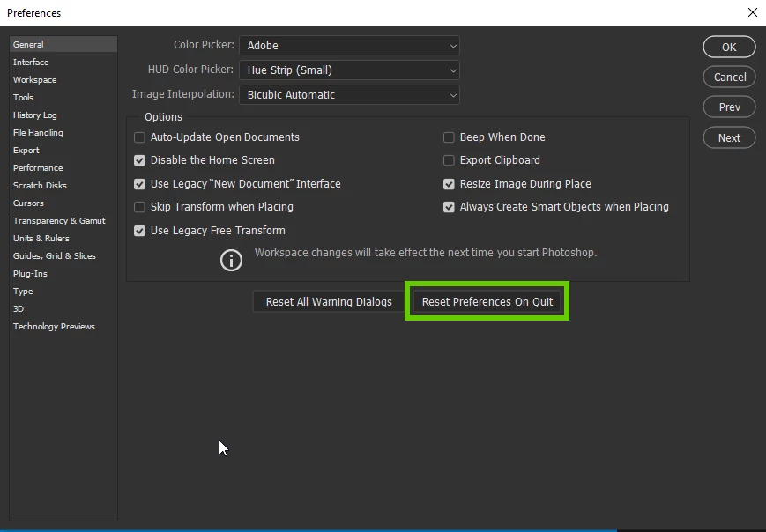Check Skip Transform when Placing
Viewport: 766px width, 532px height.
pos(140,207)
